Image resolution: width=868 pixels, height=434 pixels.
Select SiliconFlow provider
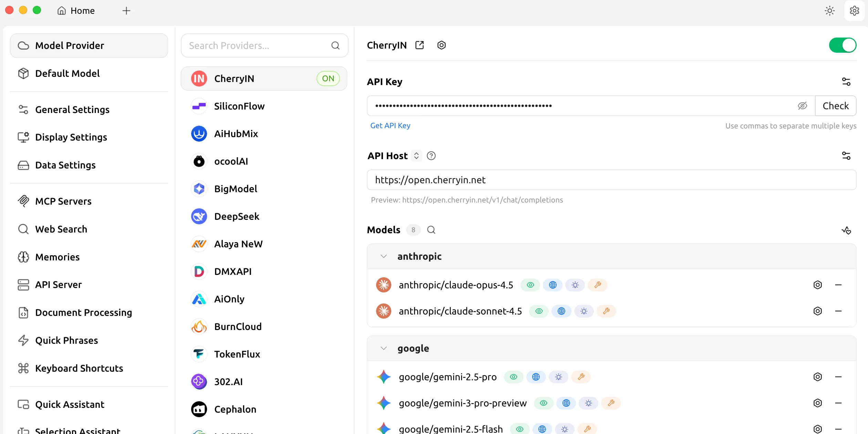(264, 106)
